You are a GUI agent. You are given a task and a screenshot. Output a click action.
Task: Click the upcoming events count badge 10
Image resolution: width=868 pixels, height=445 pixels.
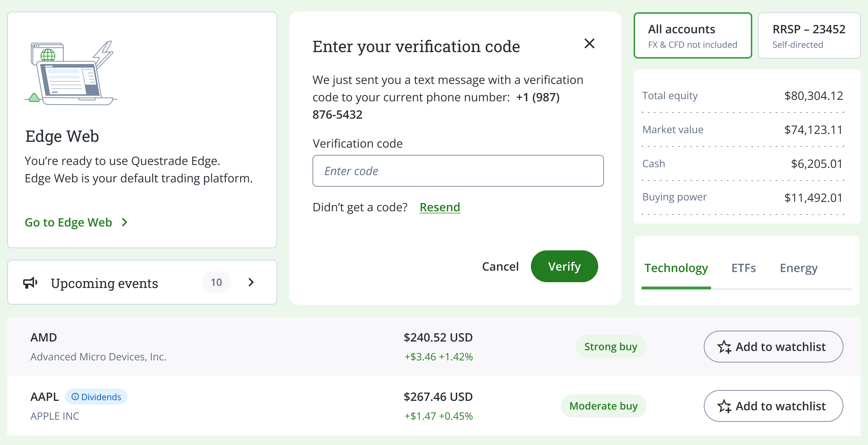(x=216, y=282)
